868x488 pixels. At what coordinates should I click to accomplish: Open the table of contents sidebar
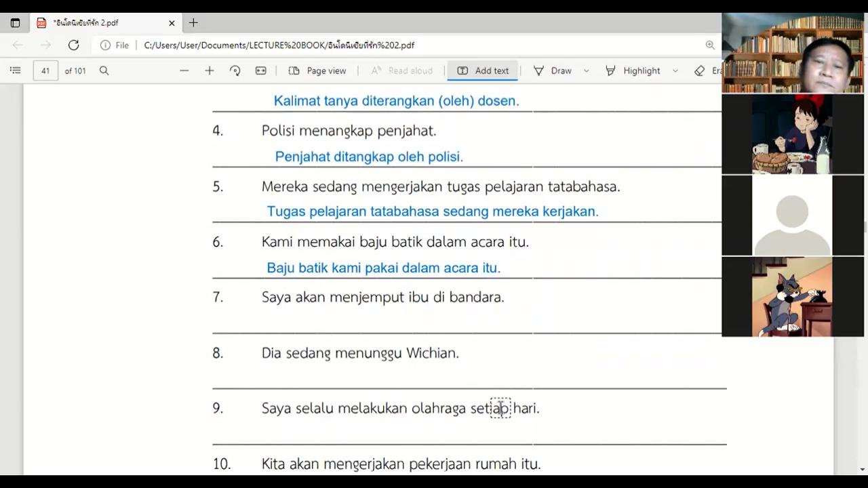point(16,70)
